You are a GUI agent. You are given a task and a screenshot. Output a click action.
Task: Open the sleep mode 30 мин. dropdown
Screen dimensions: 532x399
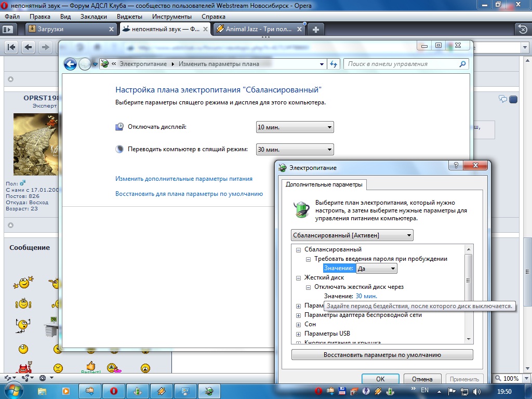295,150
